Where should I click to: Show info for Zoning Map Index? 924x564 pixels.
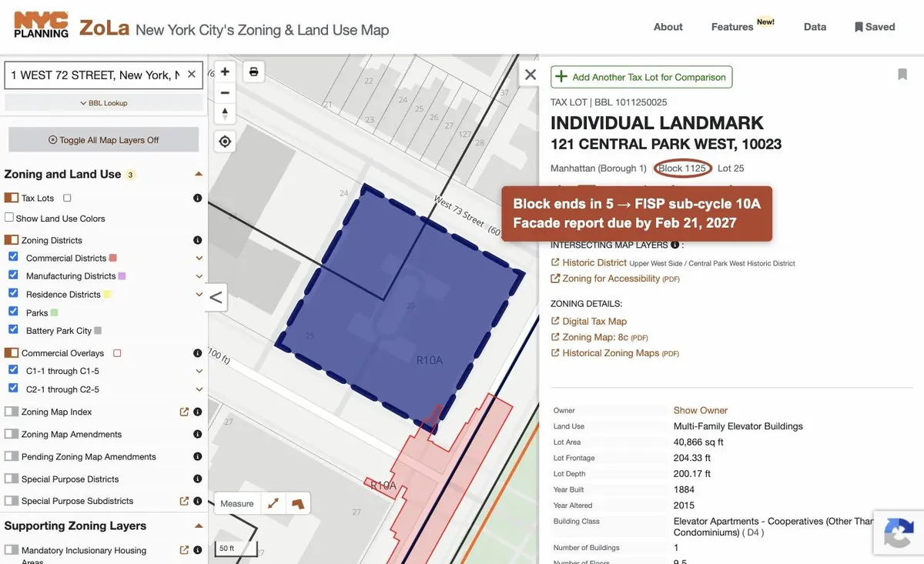tap(197, 412)
